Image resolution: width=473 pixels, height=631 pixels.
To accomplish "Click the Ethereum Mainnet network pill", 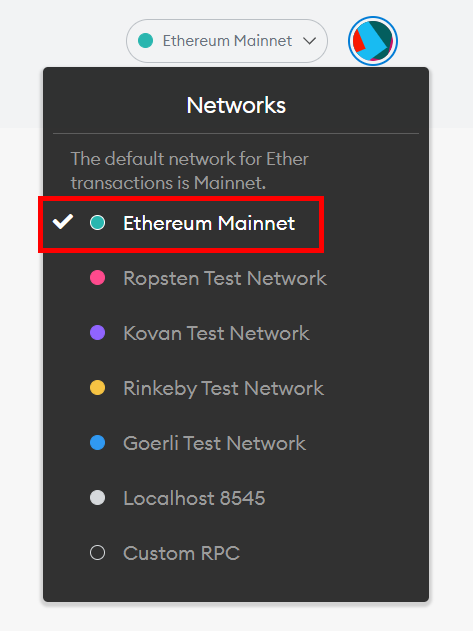I will click(227, 41).
